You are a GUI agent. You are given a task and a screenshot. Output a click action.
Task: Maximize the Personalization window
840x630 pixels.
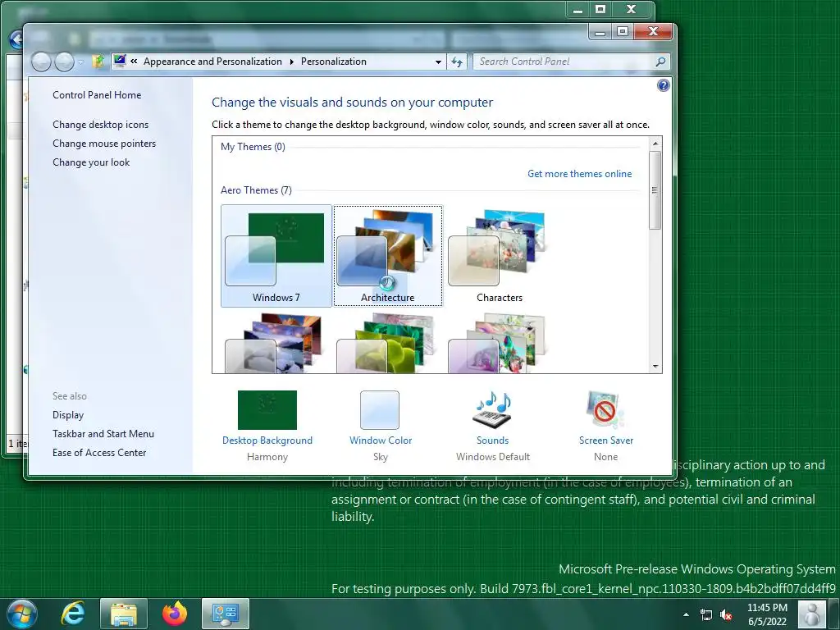623,32
